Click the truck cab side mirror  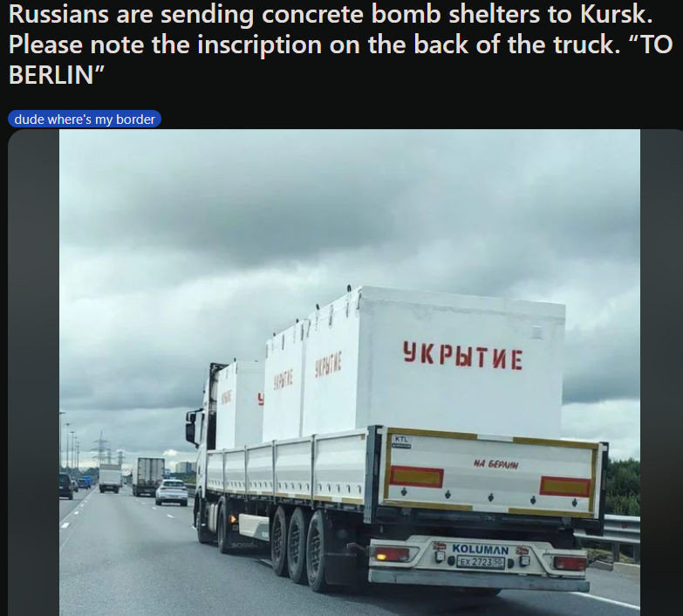click(x=191, y=428)
